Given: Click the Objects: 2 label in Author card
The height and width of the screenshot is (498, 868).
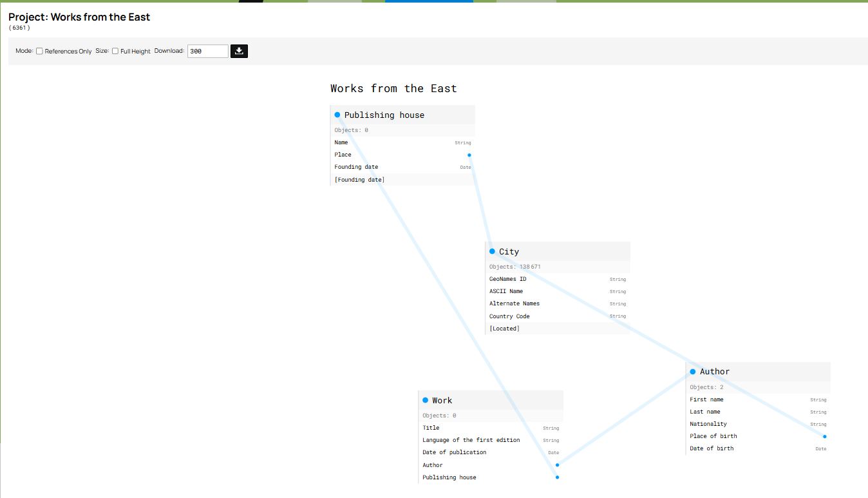Looking at the screenshot, I should pyautogui.click(x=707, y=387).
